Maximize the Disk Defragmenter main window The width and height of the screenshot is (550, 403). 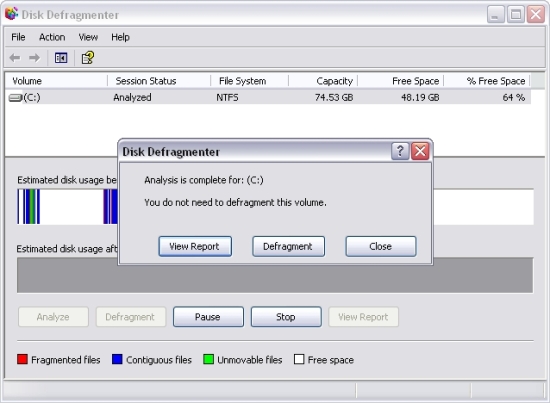[516, 14]
